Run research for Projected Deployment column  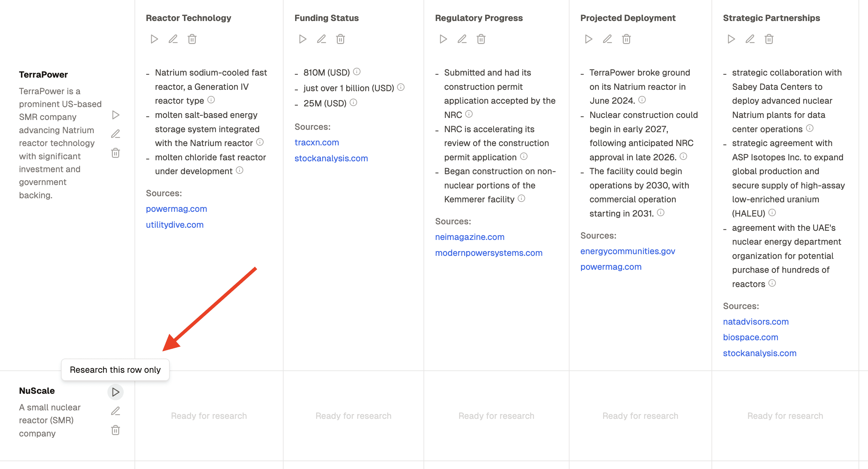coord(588,39)
